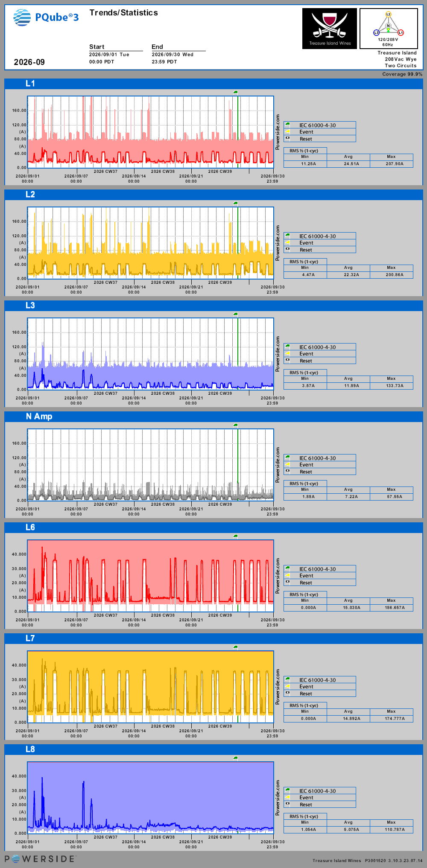Click the Reset icon in L8 legend
427x868 pixels.
[288, 804]
